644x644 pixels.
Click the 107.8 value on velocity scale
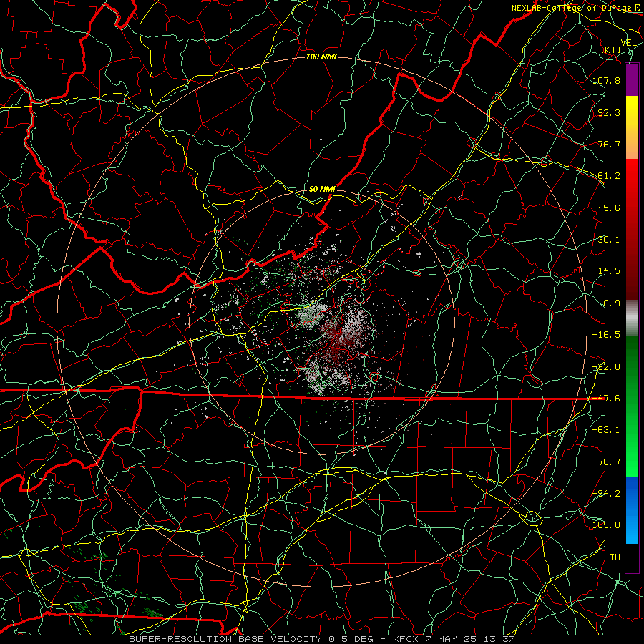click(x=606, y=80)
